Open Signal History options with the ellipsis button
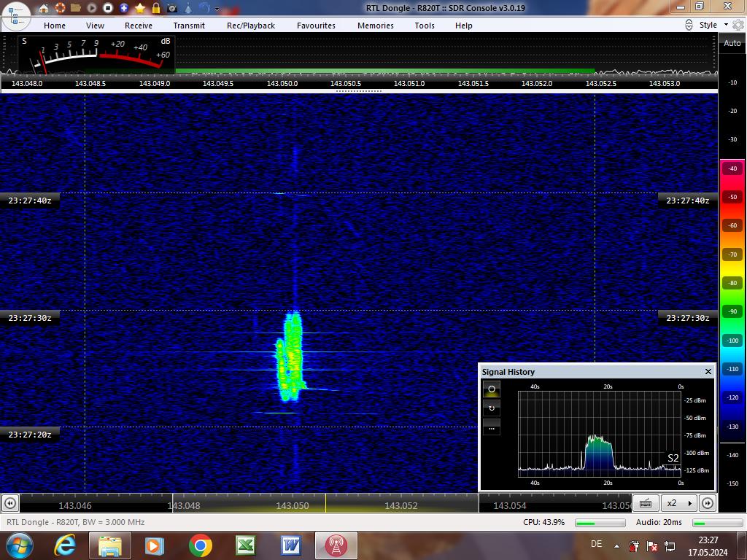 coord(492,427)
